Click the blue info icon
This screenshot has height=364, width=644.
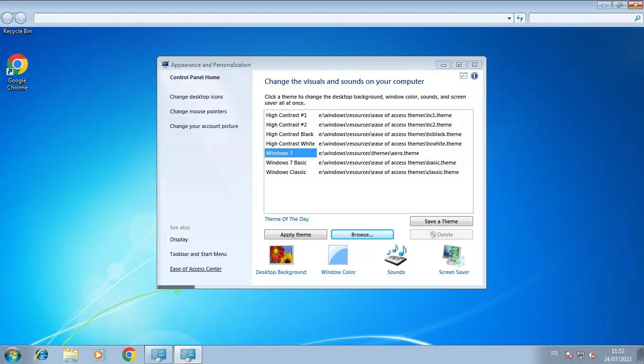(x=474, y=76)
